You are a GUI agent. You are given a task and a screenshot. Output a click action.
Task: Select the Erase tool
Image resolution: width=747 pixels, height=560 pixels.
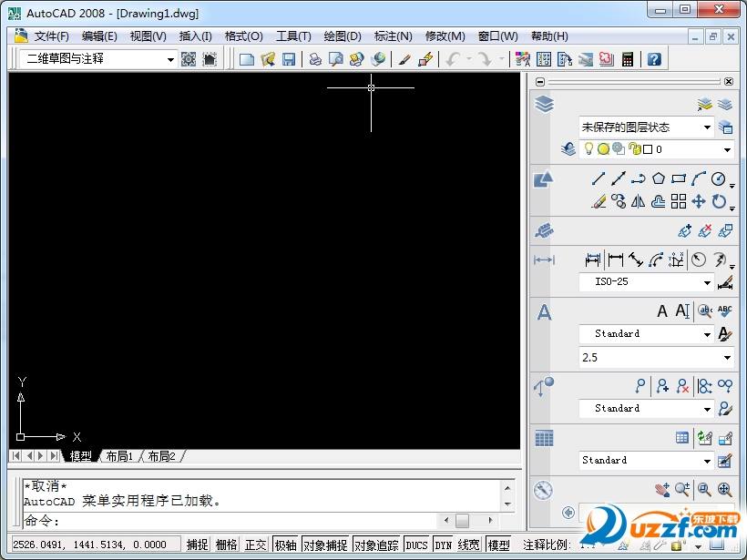click(x=598, y=201)
